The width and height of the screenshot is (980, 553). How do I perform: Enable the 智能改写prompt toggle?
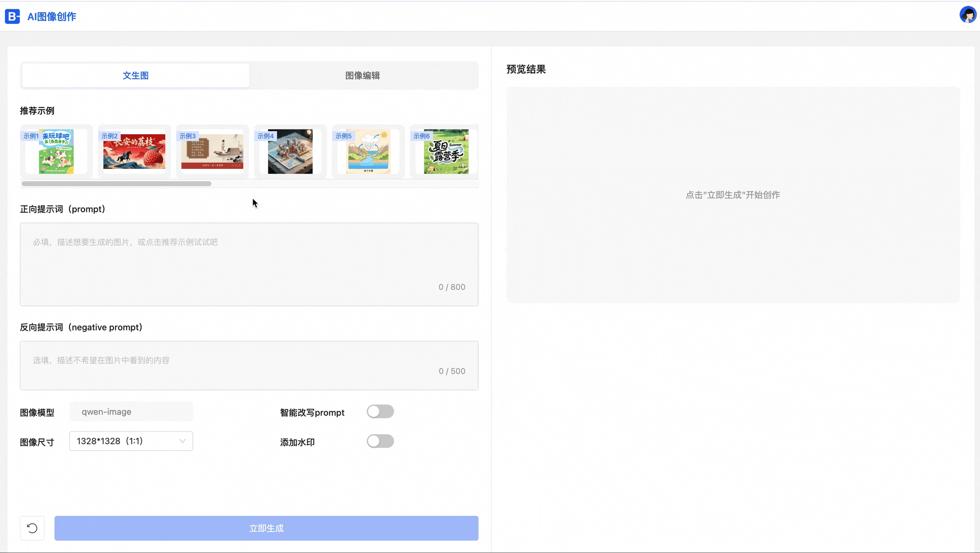[x=380, y=412]
